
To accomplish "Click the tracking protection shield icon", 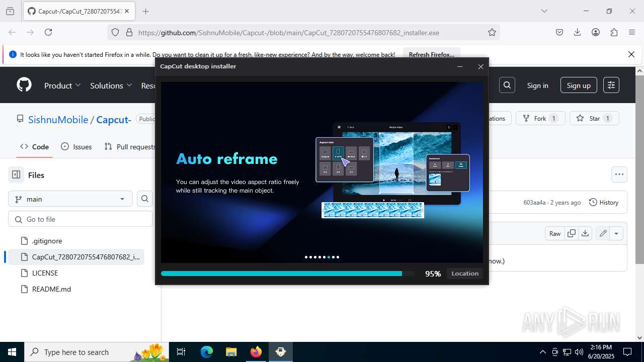I will (115, 32).
